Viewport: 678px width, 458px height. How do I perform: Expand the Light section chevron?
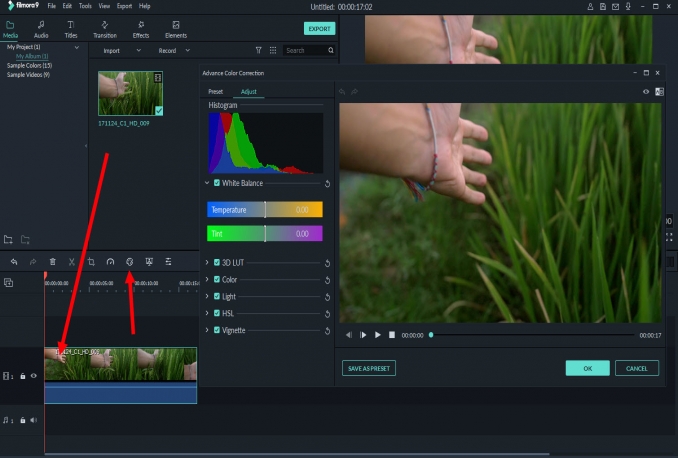207,297
